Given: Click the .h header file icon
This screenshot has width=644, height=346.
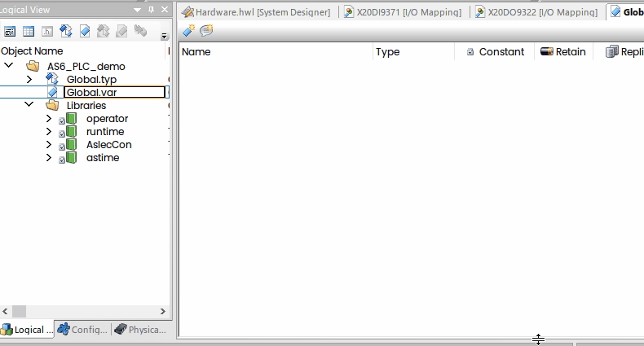Looking at the screenshot, I should 47,31.
